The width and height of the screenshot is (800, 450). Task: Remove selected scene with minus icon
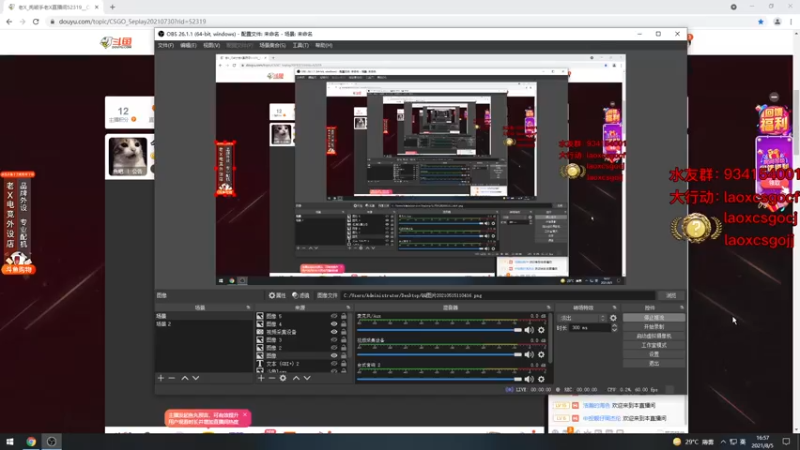click(171, 378)
